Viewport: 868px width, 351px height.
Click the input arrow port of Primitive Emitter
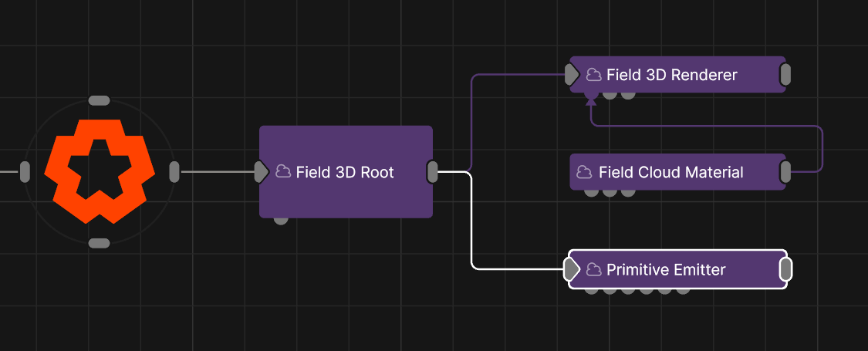point(572,269)
